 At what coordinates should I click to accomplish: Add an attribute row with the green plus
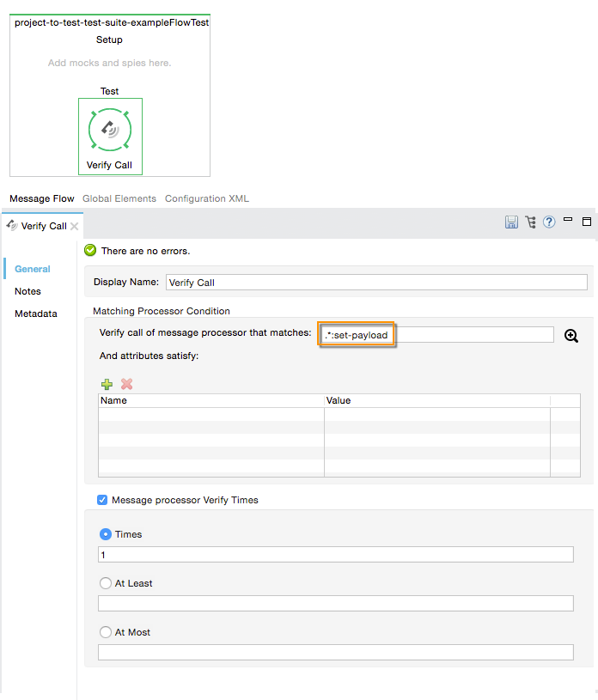tap(107, 384)
